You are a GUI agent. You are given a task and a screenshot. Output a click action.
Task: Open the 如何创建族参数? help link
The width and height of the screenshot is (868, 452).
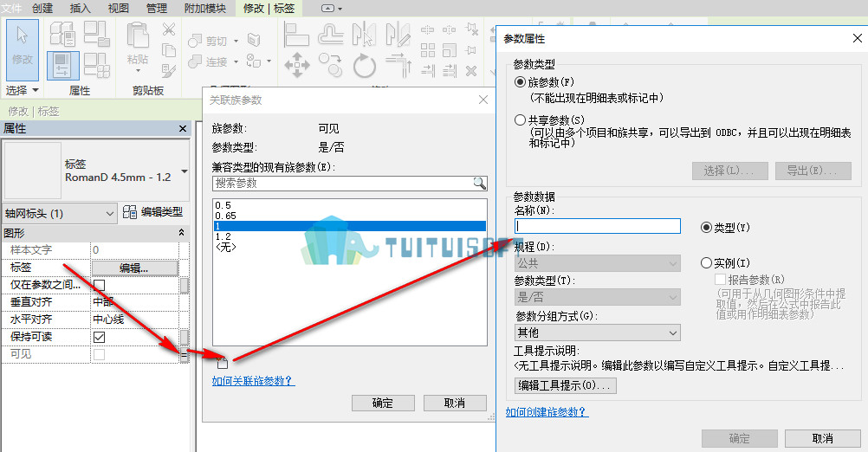tap(547, 411)
